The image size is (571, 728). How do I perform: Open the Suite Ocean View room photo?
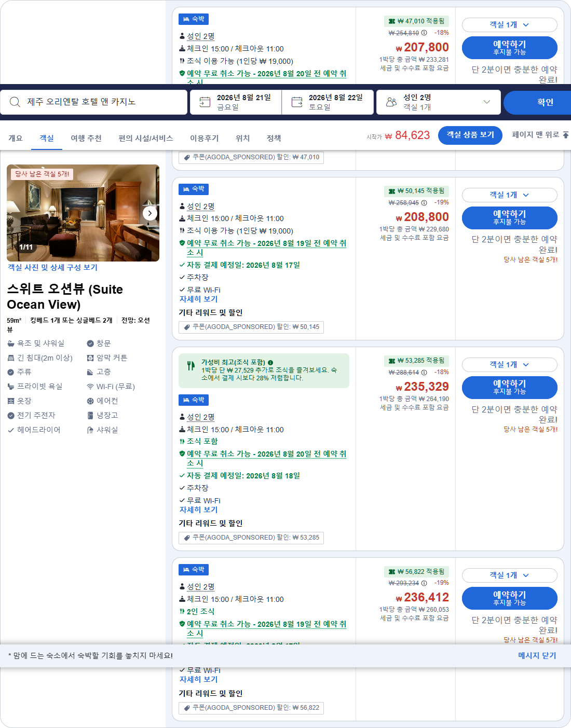[x=83, y=213]
